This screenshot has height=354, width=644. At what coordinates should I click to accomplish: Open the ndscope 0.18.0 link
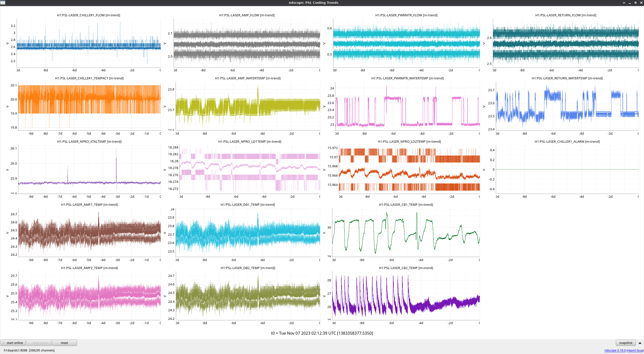pyautogui.click(x=615, y=350)
